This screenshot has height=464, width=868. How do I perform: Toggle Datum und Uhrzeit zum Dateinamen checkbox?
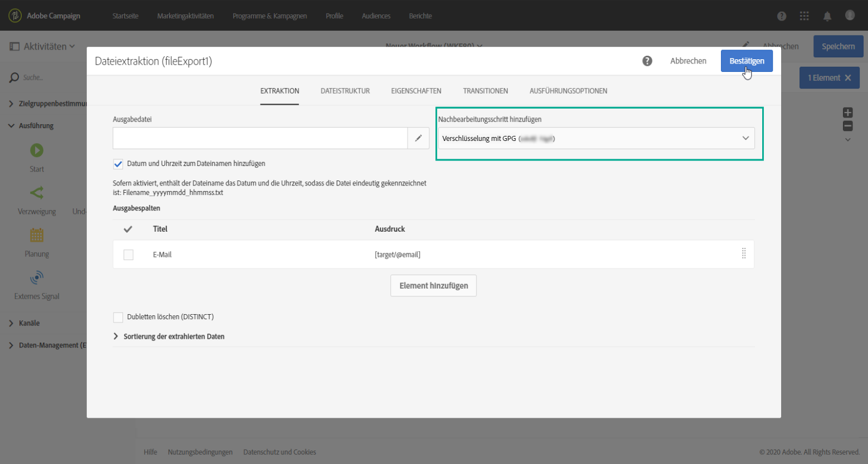pos(118,164)
